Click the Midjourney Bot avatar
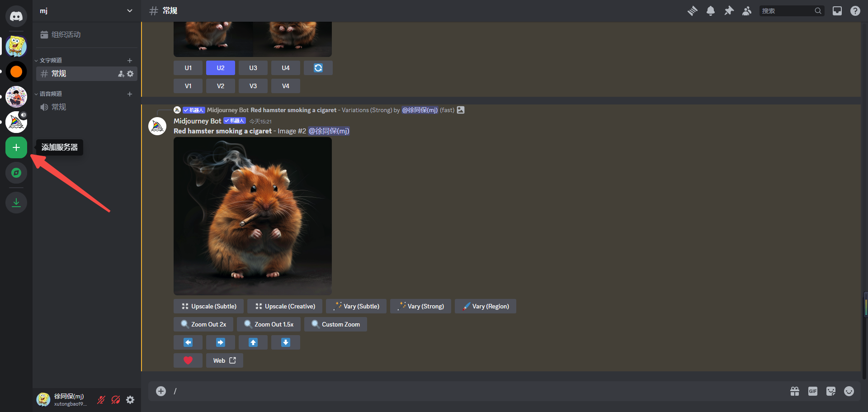The image size is (868, 412). click(157, 126)
